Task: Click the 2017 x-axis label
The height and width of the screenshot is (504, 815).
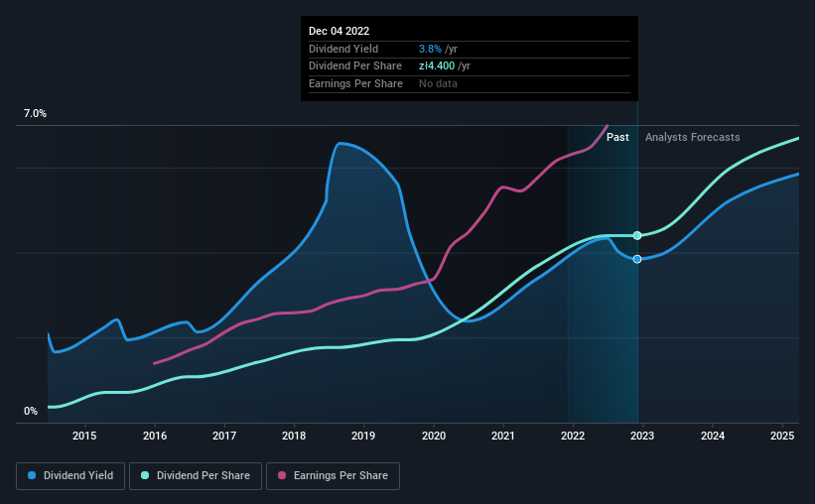Action: pos(224,436)
